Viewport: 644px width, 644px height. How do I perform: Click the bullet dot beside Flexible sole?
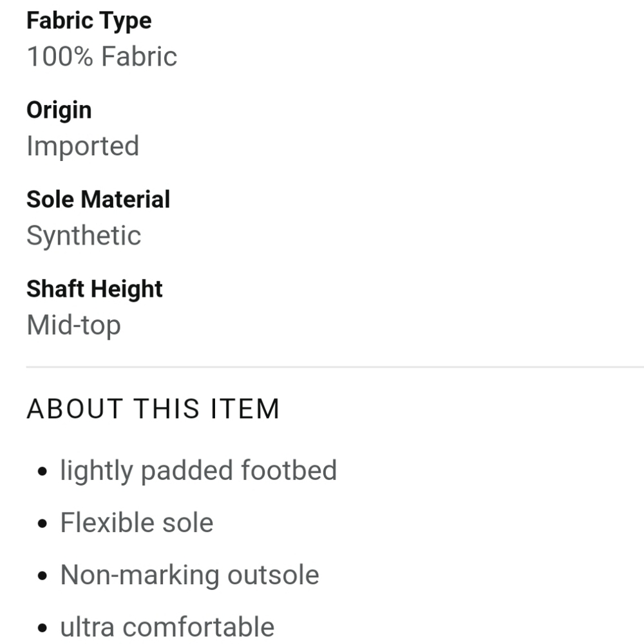(43, 524)
